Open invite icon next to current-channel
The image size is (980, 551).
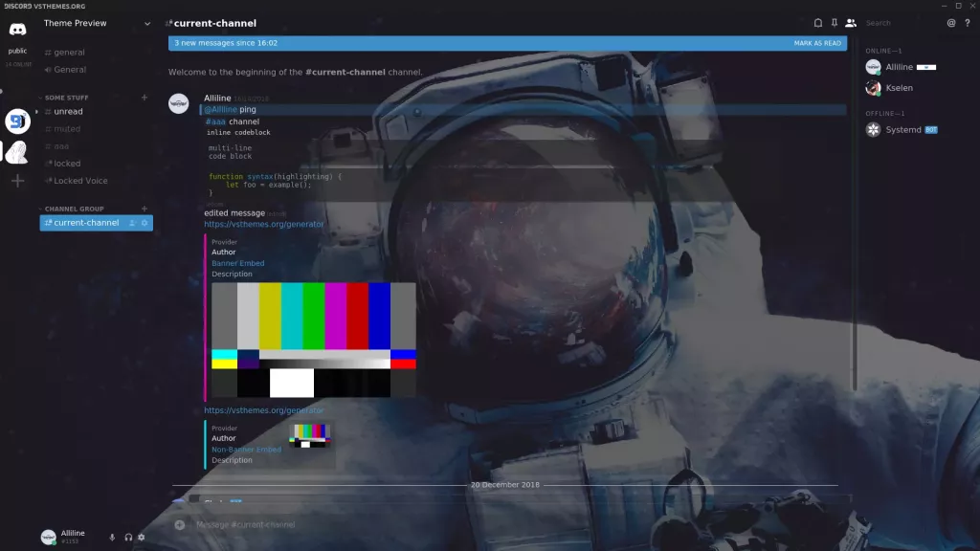(x=134, y=222)
